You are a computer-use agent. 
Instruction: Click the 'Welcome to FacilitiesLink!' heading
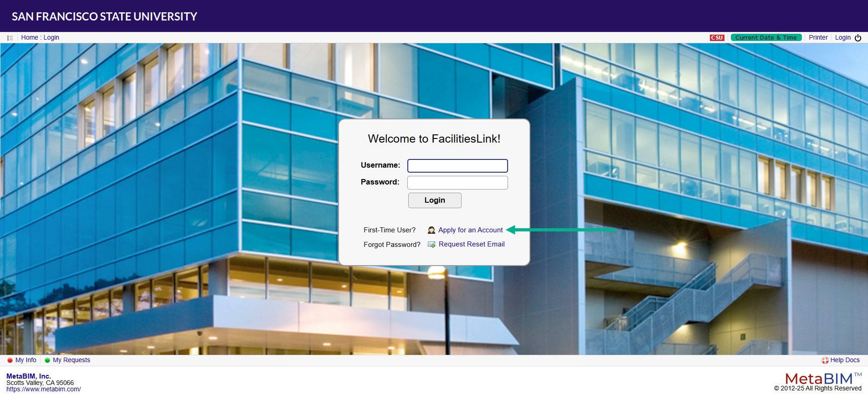434,138
